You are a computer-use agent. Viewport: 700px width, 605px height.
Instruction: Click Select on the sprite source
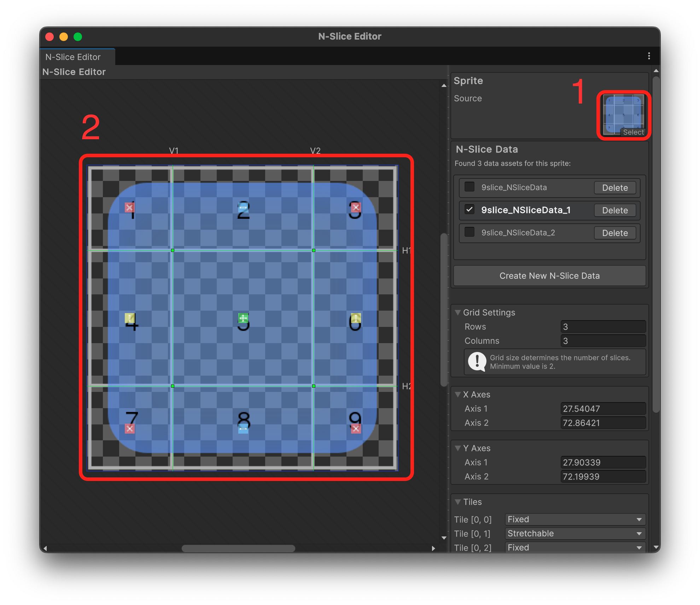click(633, 132)
